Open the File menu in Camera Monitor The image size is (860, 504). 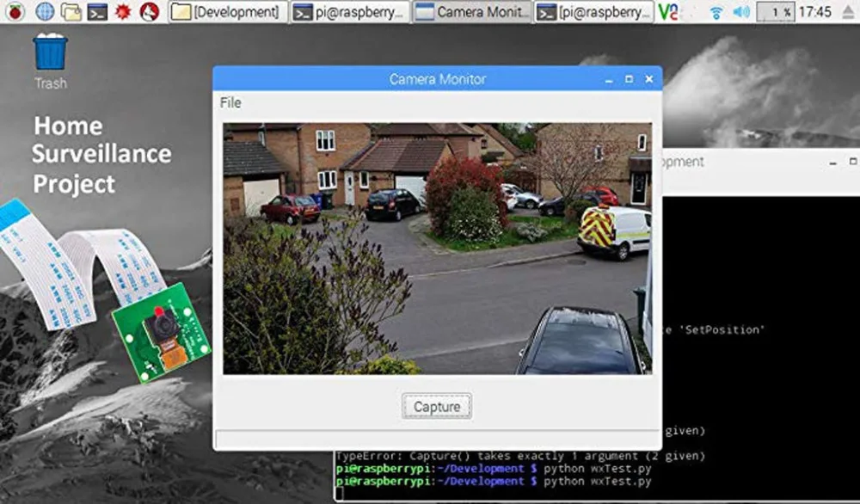tap(230, 102)
